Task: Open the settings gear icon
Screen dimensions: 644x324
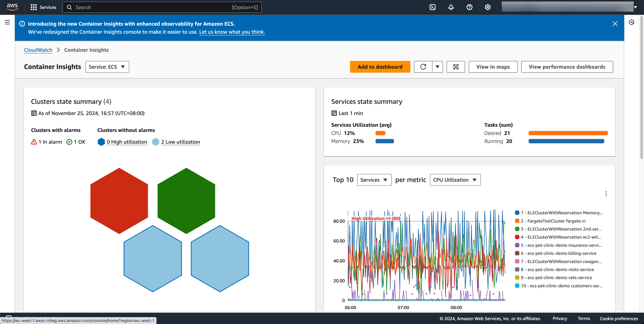Action: [x=488, y=7]
